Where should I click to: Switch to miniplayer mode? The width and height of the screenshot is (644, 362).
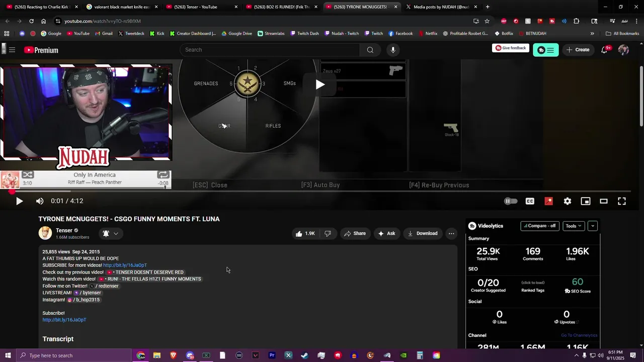pyautogui.click(x=586, y=201)
